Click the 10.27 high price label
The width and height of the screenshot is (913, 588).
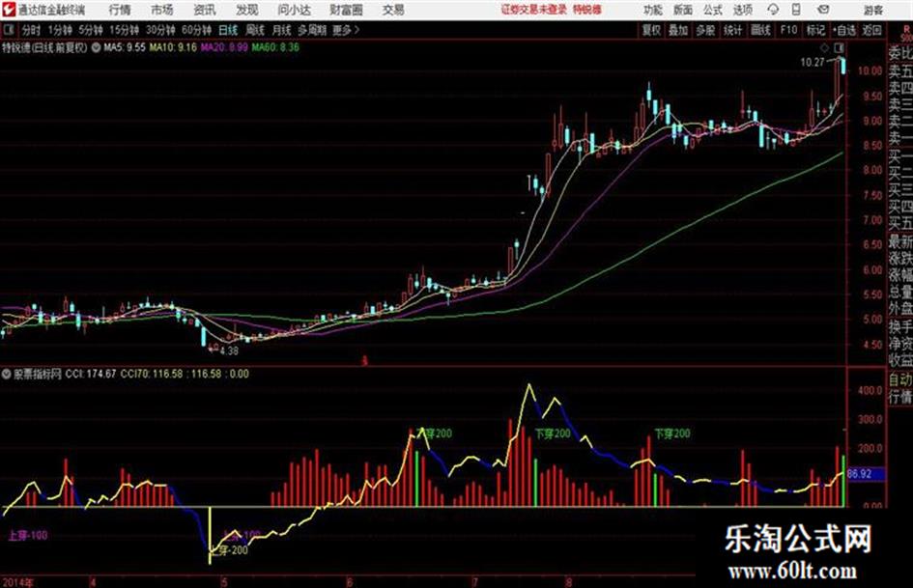coord(813,63)
